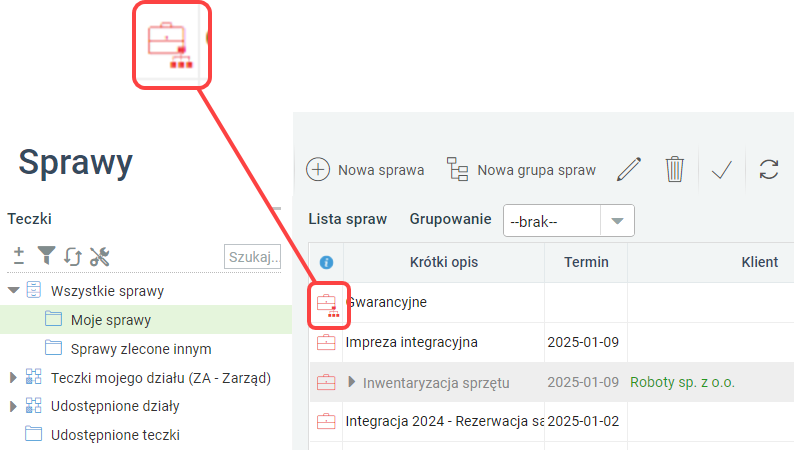This screenshot has height=450, width=794.
Task: Open the Grupowanie dropdown arrow
Action: click(617, 221)
